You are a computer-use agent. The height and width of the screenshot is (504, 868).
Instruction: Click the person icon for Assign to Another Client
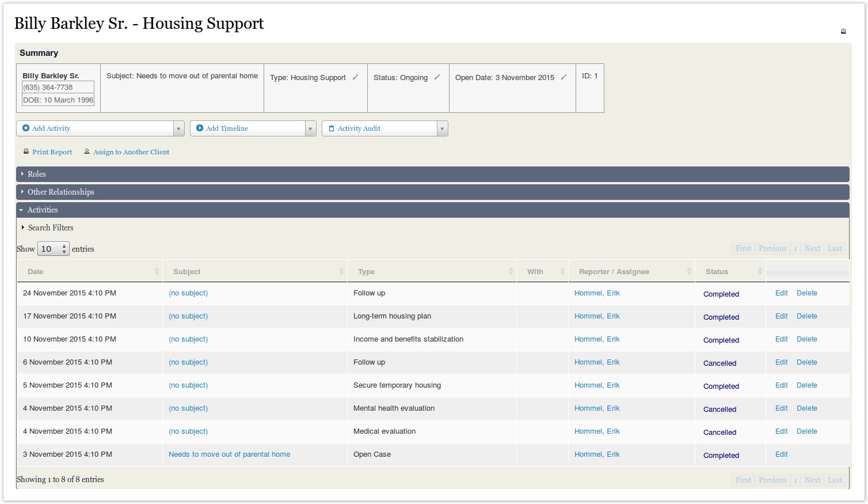point(87,152)
